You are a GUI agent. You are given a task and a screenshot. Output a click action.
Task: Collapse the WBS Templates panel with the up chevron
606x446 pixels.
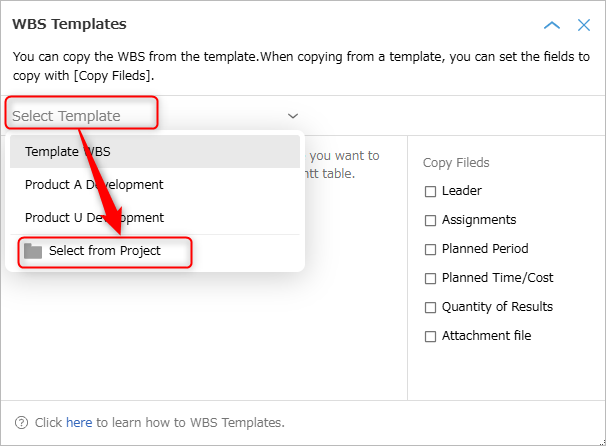tap(552, 26)
